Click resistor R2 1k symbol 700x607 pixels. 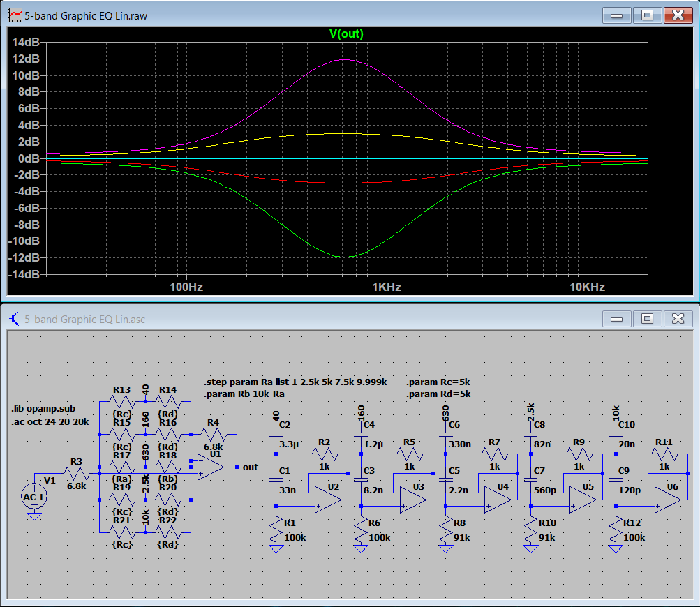click(325, 454)
